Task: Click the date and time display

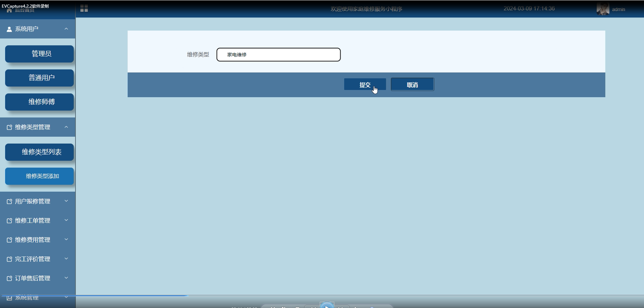Action: point(529,9)
